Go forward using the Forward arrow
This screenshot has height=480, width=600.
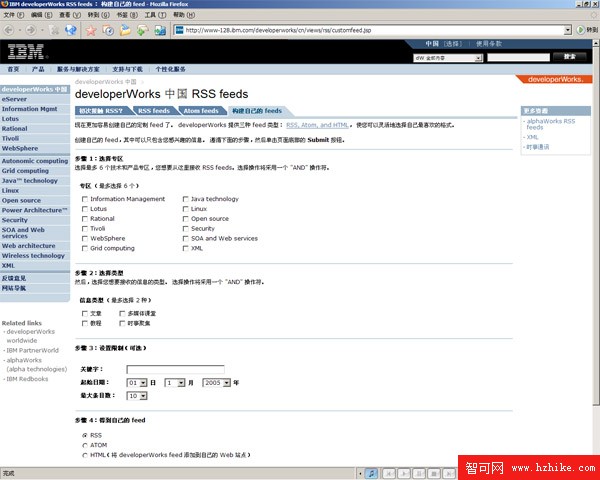pyautogui.click(x=31, y=30)
